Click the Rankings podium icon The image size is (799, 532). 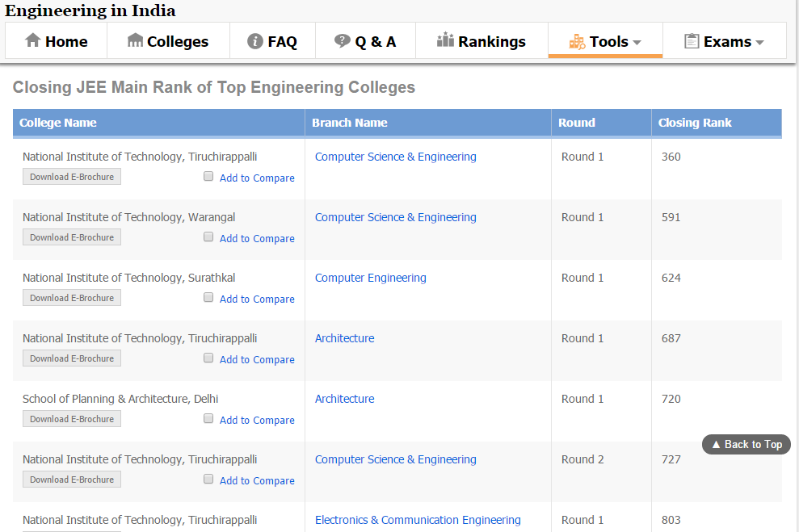tap(445, 40)
